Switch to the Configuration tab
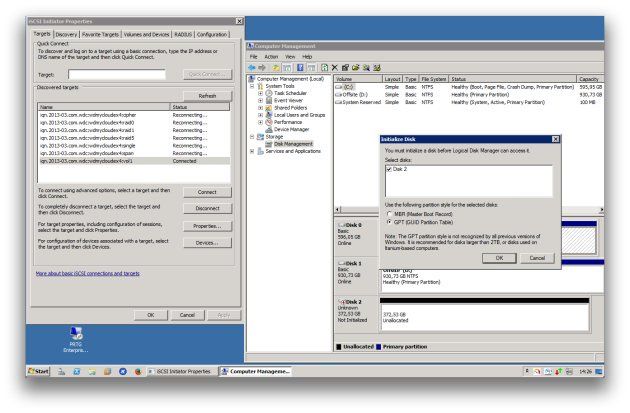Viewport: 630px width, 413px height. pos(212,35)
